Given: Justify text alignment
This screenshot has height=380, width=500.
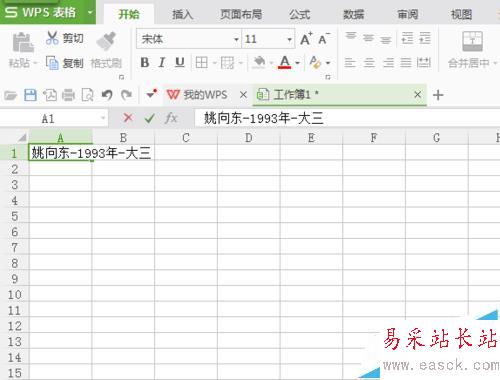Looking at the screenshot, I should tap(406, 62).
